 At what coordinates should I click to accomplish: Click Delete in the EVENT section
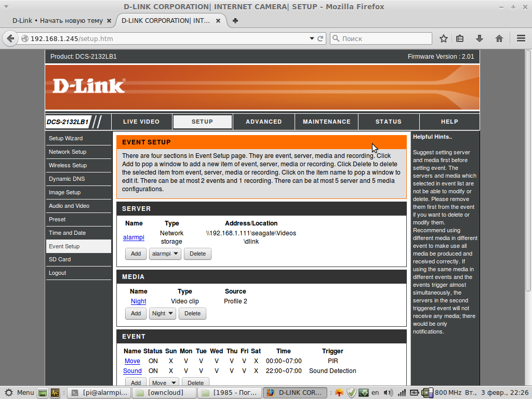click(x=196, y=382)
